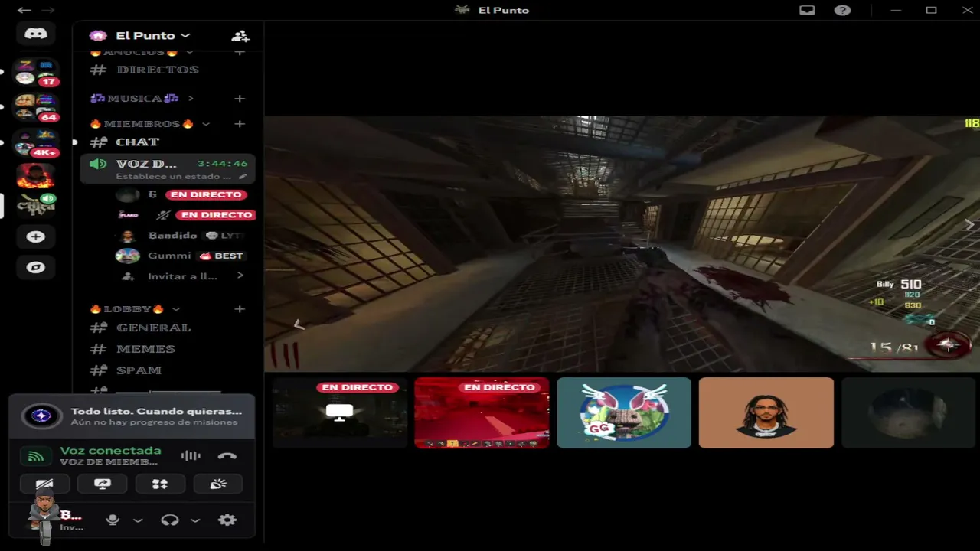Open user settings gear

(x=227, y=520)
